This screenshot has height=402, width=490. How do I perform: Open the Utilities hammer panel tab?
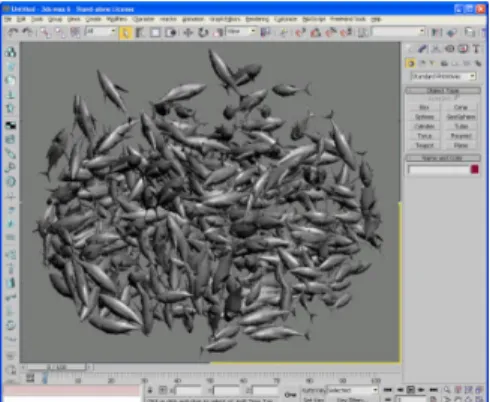pos(476,49)
